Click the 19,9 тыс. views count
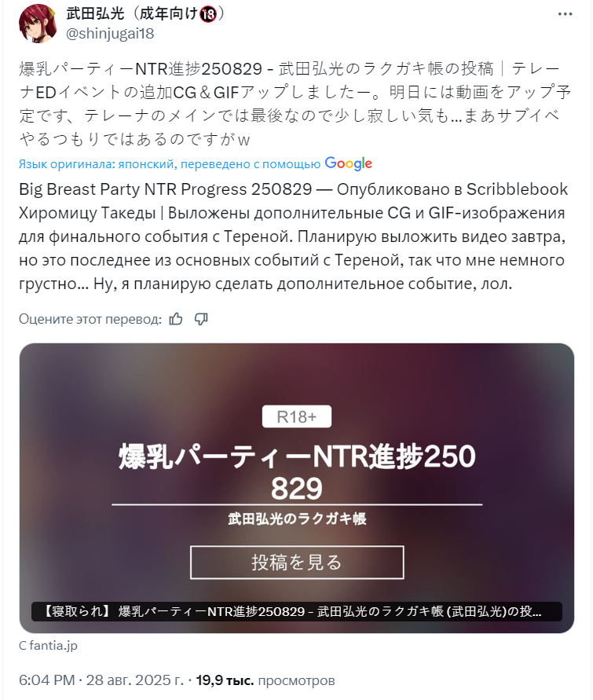593x700 pixels. tap(225, 680)
